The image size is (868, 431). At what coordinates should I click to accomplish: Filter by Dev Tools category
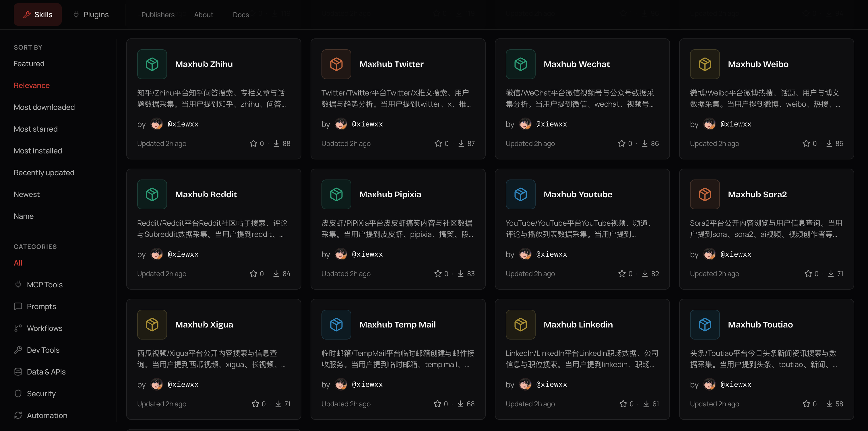(x=37, y=350)
